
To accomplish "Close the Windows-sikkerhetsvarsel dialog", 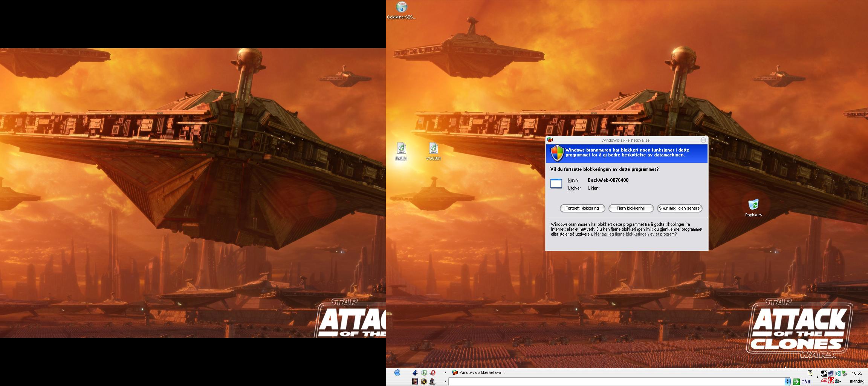I will pyautogui.click(x=703, y=140).
